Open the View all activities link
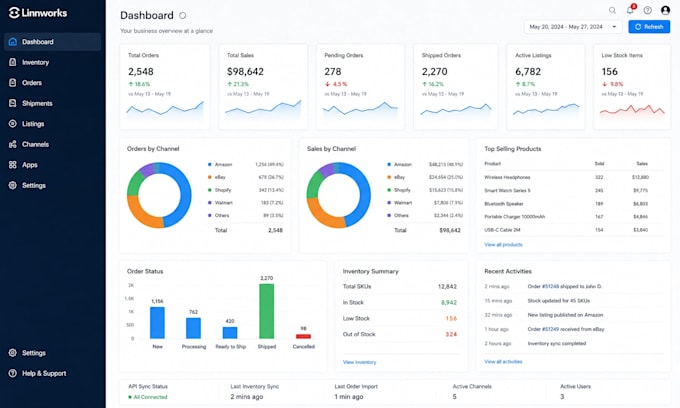This screenshot has height=408, width=680. (503, 362)
